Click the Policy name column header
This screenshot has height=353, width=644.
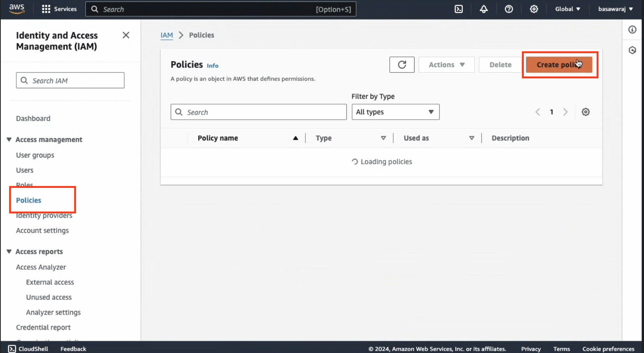(x=218, y=138)
